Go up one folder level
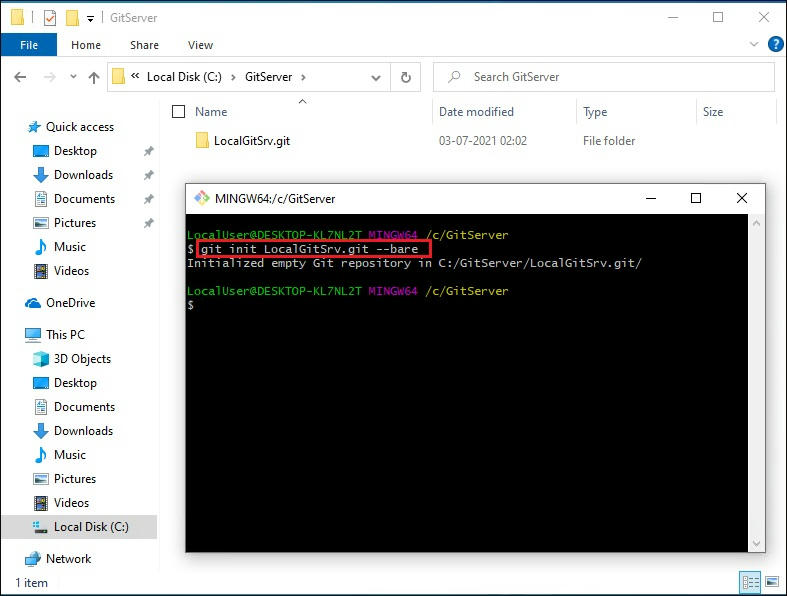Viewport: 787px width, 596px height. click(94, 77)
